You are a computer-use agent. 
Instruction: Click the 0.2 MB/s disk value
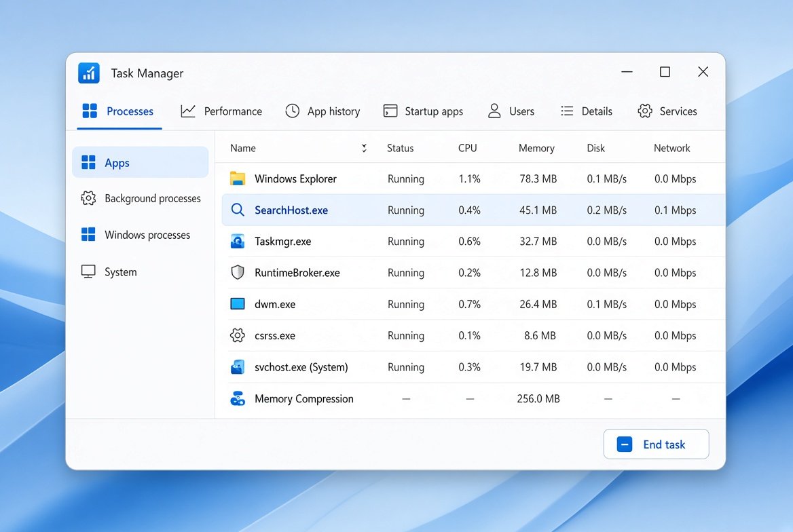coord(606,210)
